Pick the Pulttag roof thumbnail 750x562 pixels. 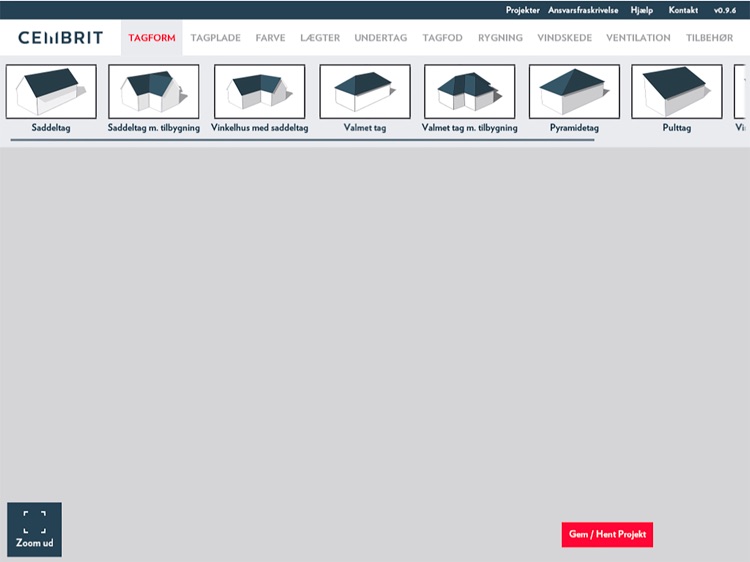[677, 91]
